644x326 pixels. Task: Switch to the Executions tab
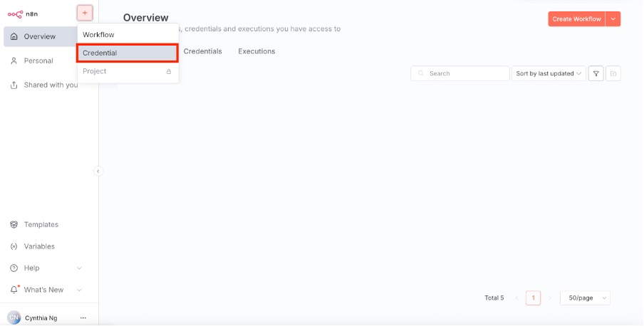click(x=256, y=51)
